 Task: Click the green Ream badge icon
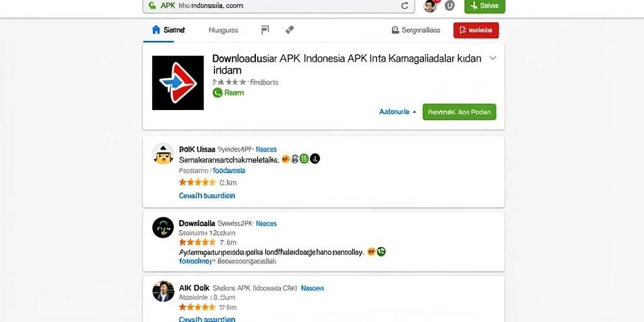tap(217, 93)
